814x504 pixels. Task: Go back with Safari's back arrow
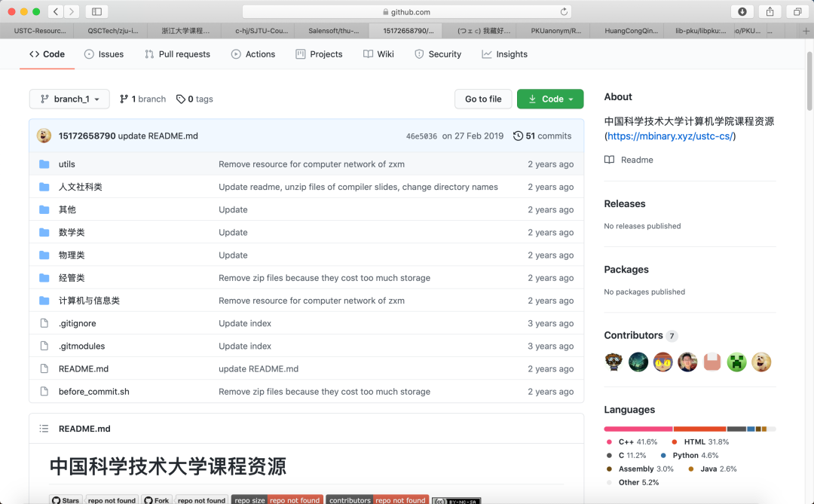pos(56,11)
